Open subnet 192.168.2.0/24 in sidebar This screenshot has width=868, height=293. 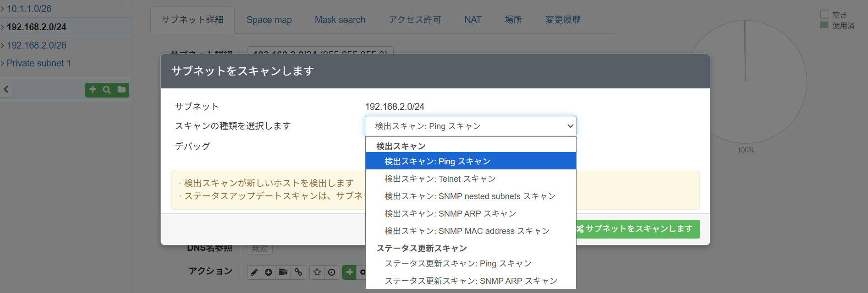click(37, 27)
